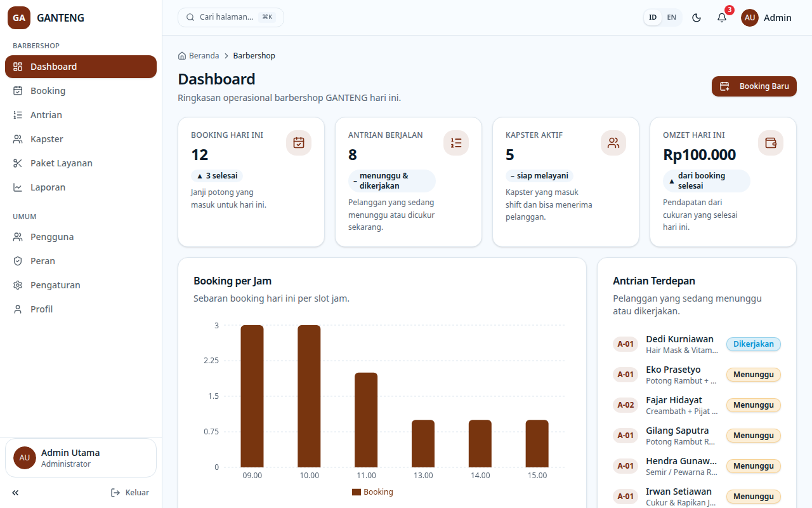Go to Peran shield menu item
The height and width of the screenshot is (508, 812).
pos(81,261)
